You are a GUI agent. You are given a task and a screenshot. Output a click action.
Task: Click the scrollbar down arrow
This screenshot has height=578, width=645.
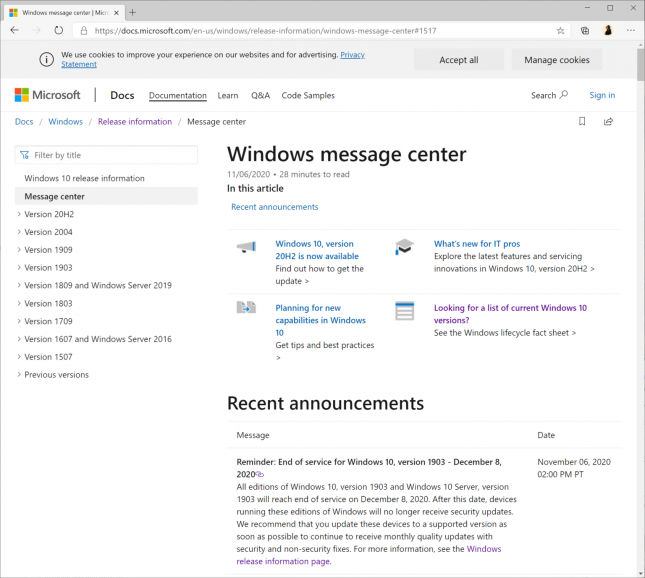pos(640,573)
